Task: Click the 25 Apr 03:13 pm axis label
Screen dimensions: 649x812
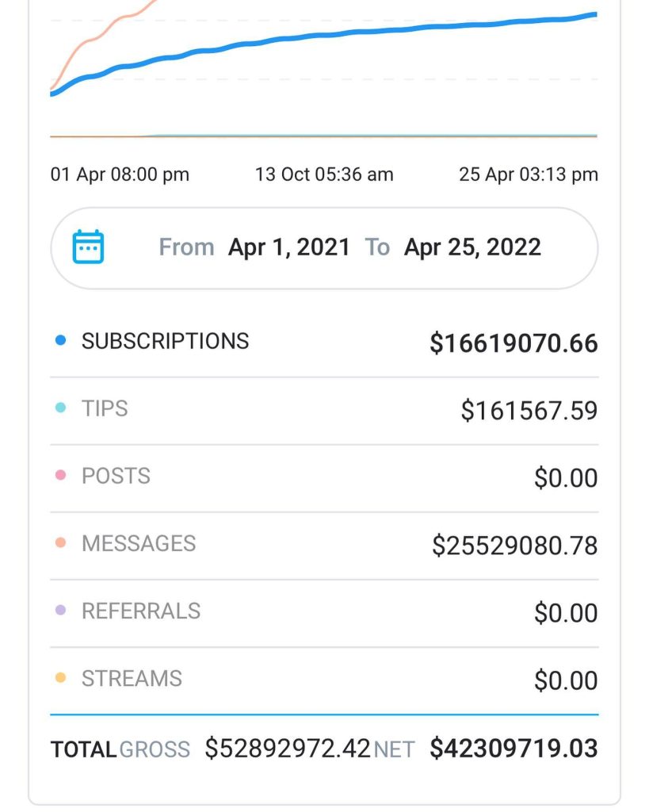Action: [x=528, y=174]
